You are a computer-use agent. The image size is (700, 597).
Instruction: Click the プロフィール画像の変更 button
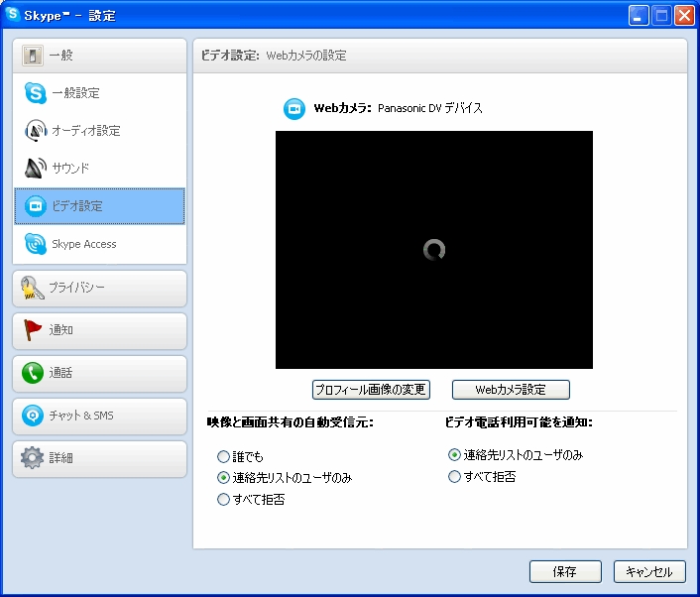(371, 390)
